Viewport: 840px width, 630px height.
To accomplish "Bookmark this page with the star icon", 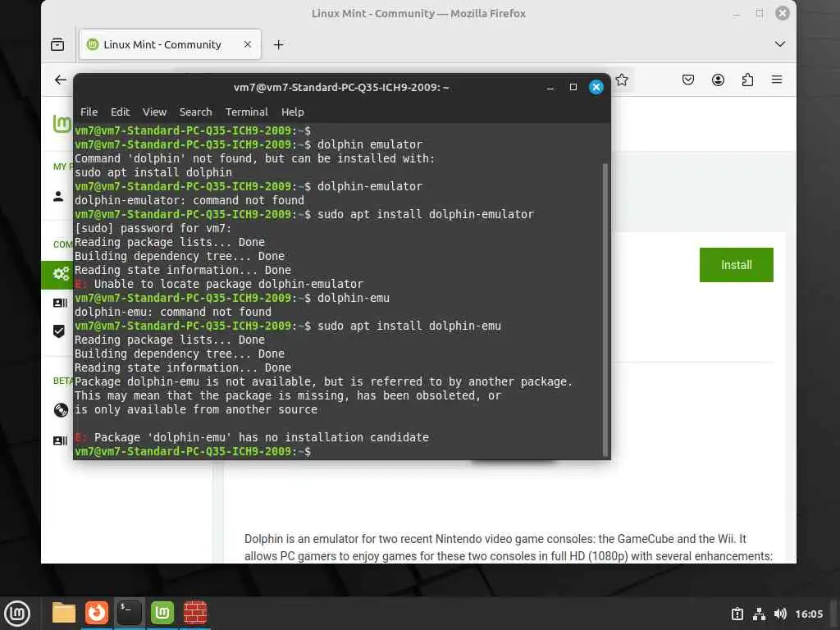I will (622, 80).
